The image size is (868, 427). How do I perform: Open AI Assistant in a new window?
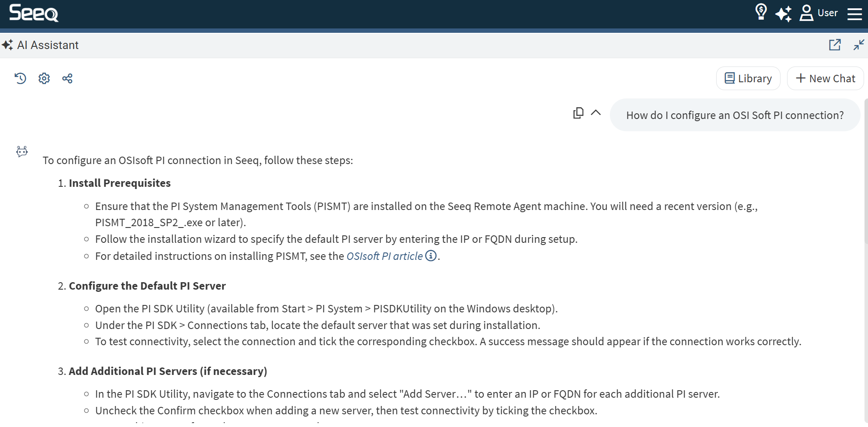836,45
